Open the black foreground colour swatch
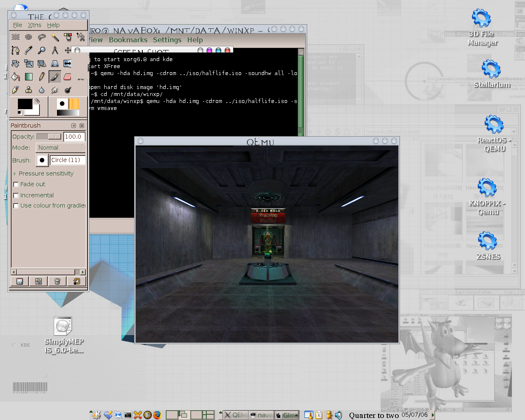 pos(25,104)
